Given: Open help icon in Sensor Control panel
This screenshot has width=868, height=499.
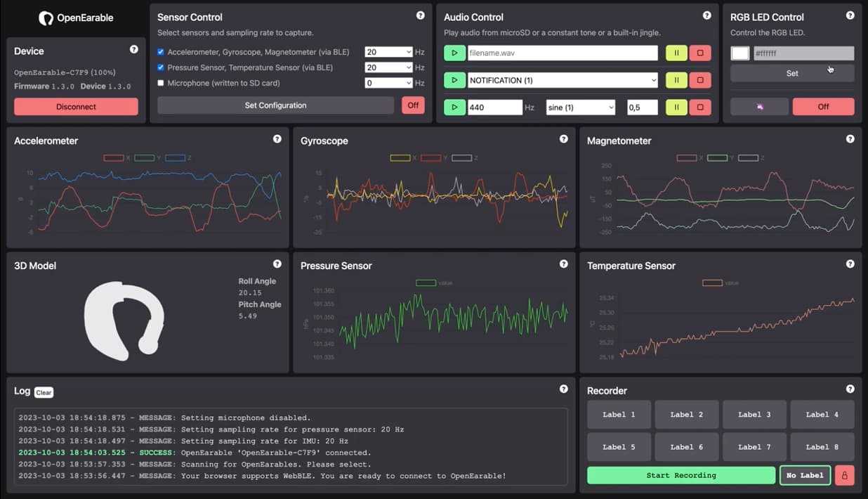Looking at the screenshot, I should (x=420, y=15).
